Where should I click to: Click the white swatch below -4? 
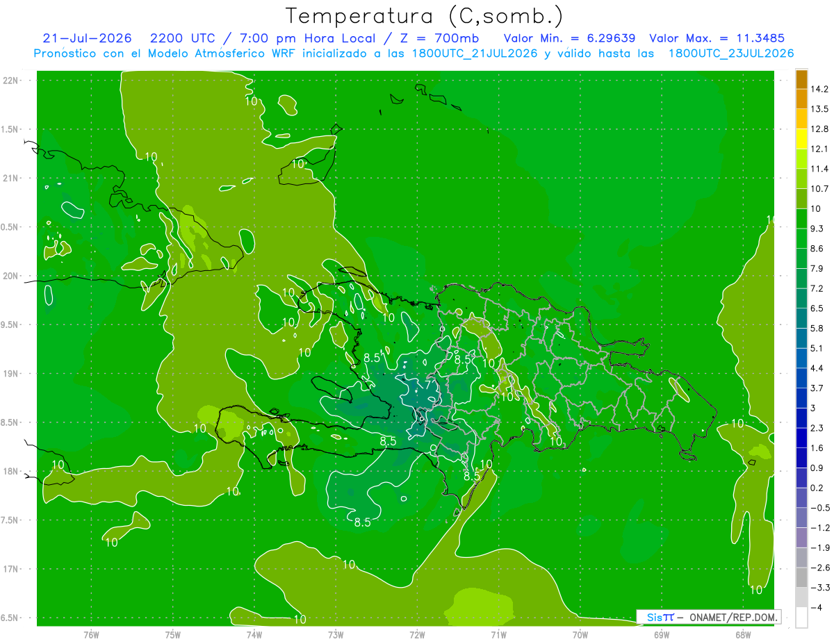click(801, 618)
